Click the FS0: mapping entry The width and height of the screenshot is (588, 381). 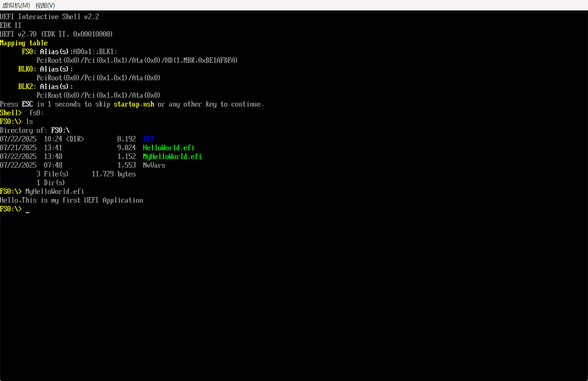[28, 51]
